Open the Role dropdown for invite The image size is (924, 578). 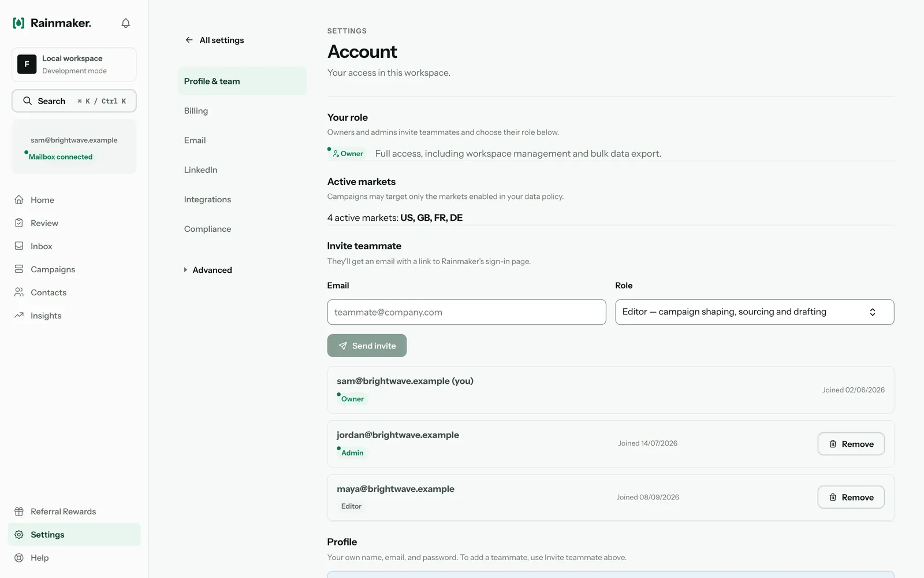(755, 312)
